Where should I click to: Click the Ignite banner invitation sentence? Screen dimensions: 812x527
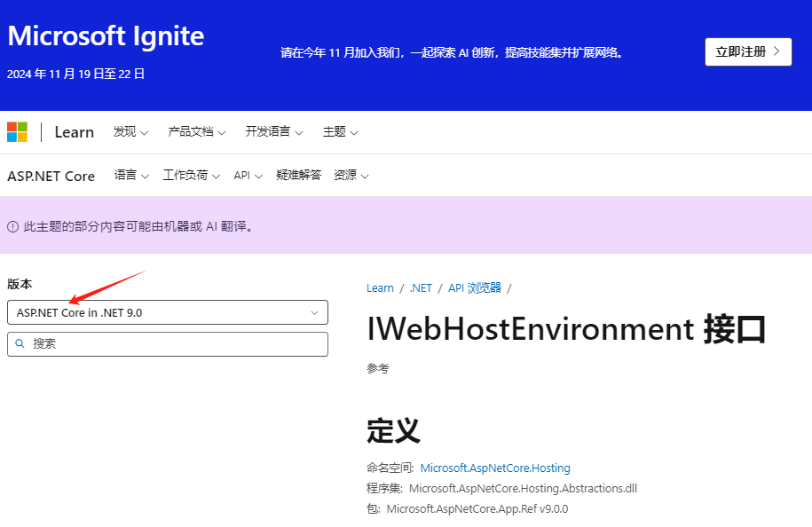[x=452, y=52]
